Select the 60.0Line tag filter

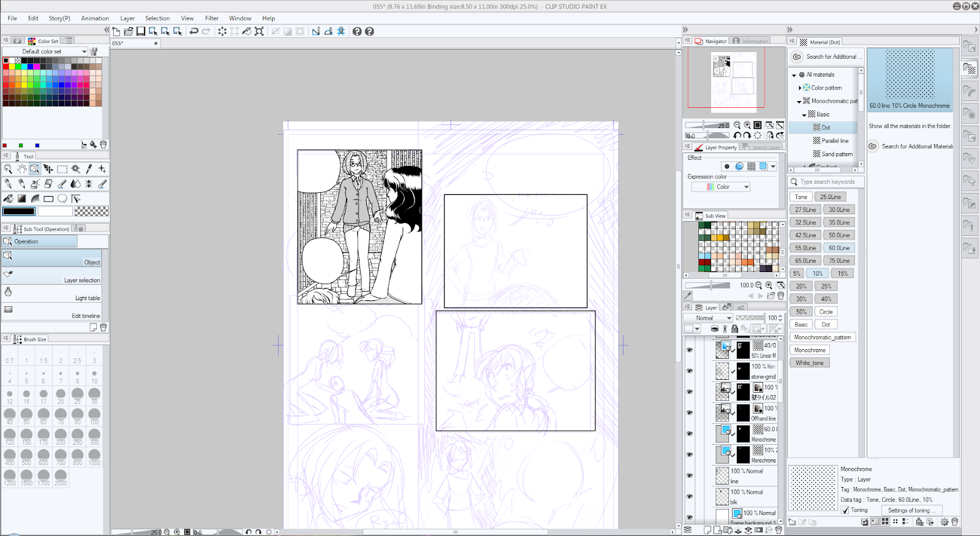tap(839, 248)
